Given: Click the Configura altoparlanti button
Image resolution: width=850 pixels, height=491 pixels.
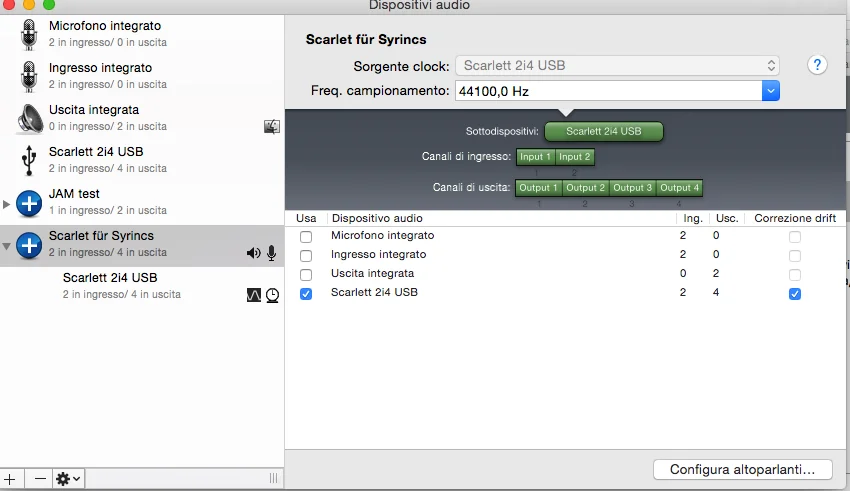Looking at the screenshot, I should coord(743,469).
